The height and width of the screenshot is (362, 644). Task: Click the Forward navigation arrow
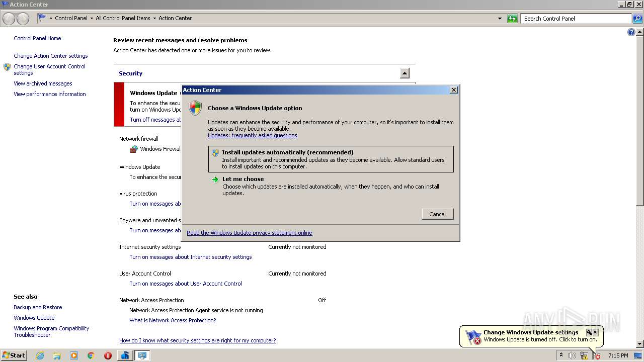23,19
